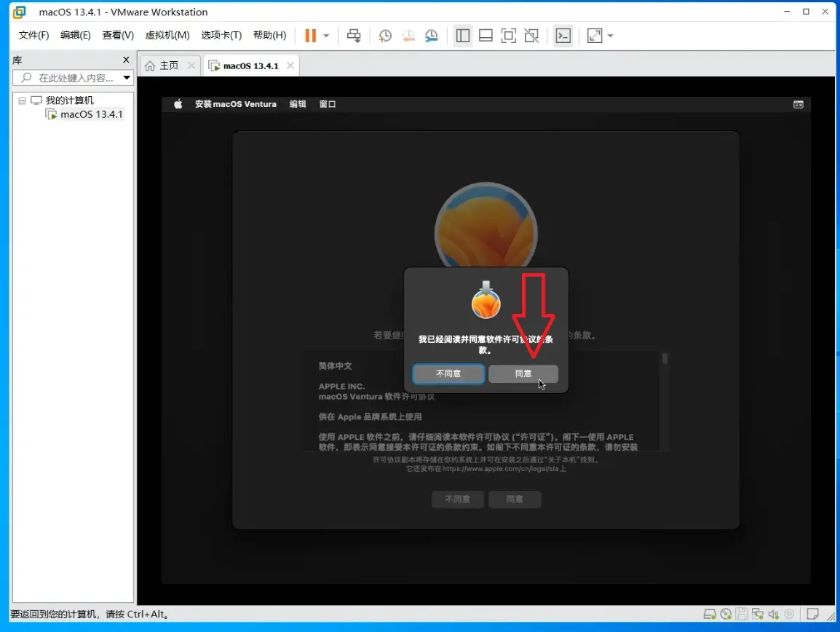This screenshot has height=632, width=840.
Task: Open the guest 窗口 menu
Action: pos(328,104)
